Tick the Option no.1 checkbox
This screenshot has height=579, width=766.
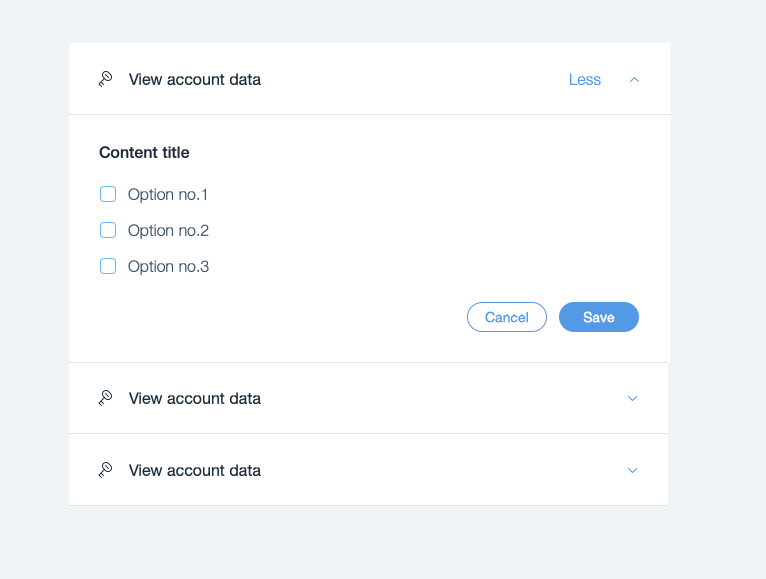[108, 194]
